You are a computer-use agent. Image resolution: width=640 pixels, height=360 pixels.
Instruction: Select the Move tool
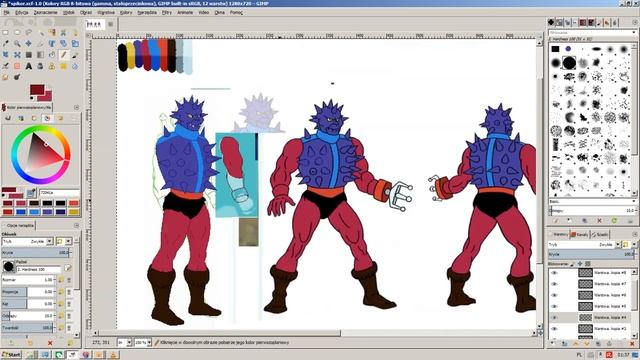29,43
